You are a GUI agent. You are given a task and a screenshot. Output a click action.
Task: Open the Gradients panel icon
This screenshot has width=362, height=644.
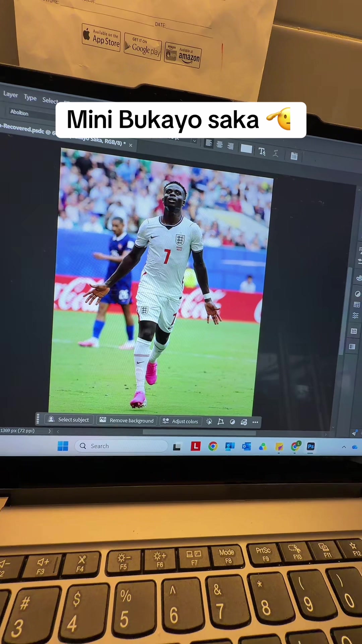pos(352,346)
